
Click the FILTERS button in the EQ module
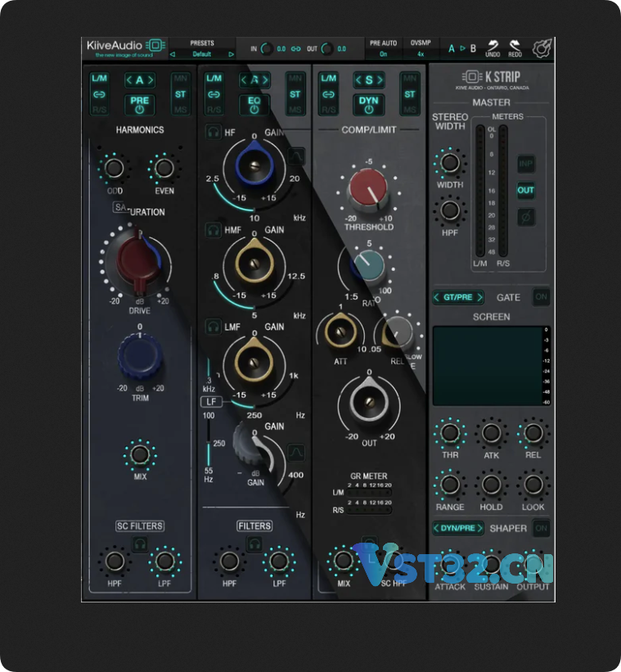click(x=254, y=525)
